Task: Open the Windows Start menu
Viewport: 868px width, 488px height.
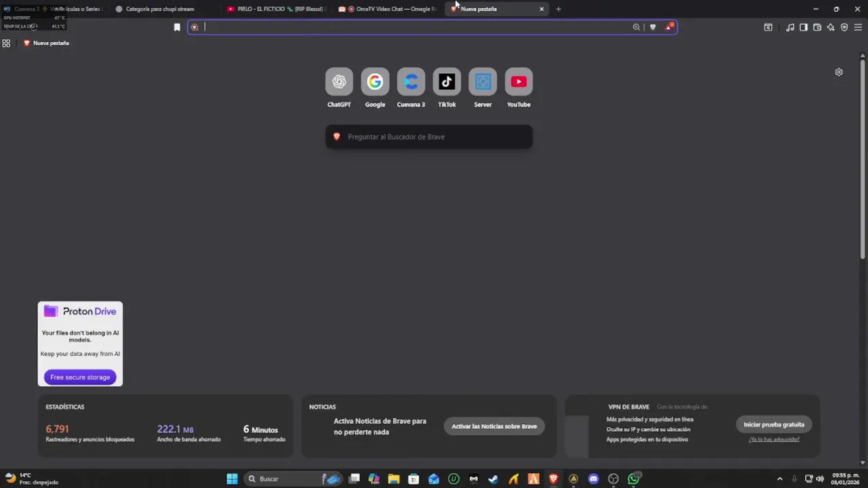Action: (232, 479)
